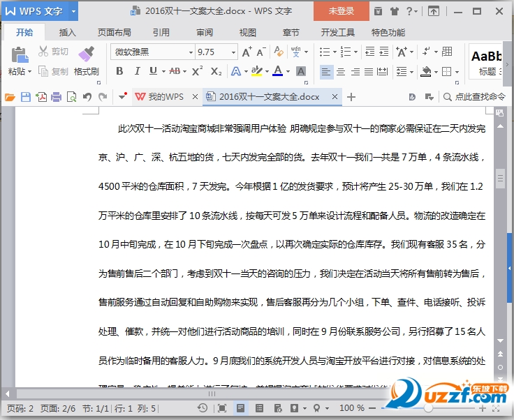Click the AaBb 标题 style thumbnail
Screen dimensions: 514x420
click(486, 62)
